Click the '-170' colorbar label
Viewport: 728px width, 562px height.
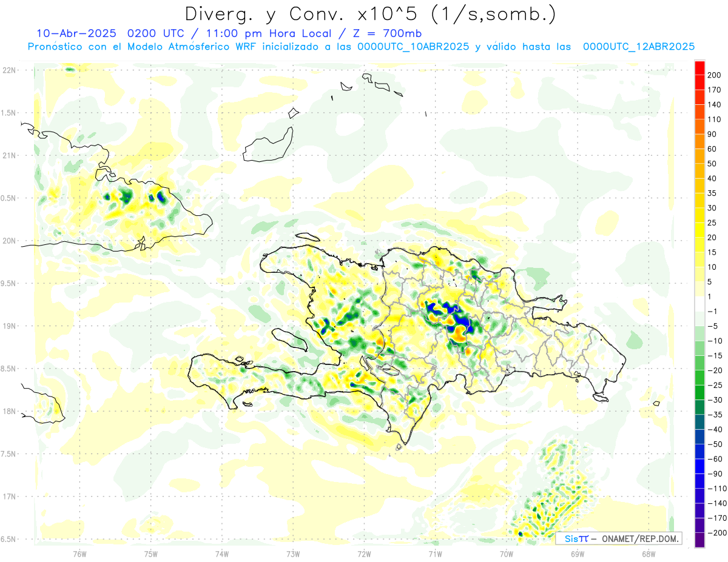click(718, 518)
